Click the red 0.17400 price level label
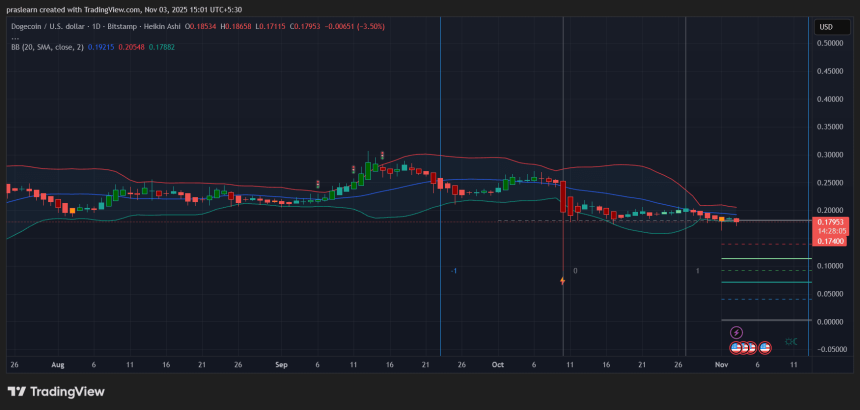Viewport: 860px width, 410px height. click(x=831, y=241)
